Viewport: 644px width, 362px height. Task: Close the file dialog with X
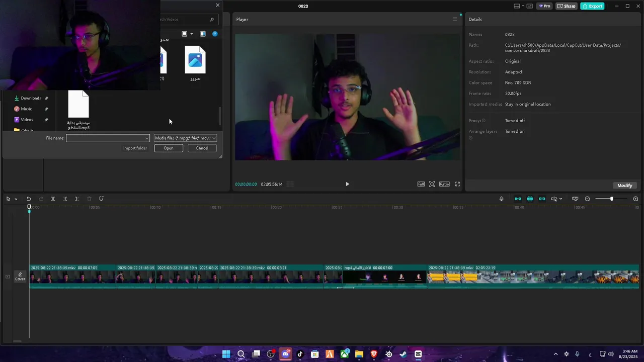point(217,5)
